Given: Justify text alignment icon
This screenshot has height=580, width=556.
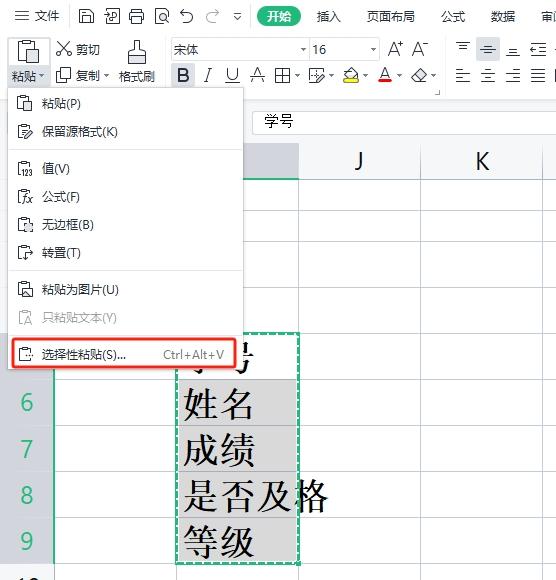Looking at the screenshot, I should (x=538, y=75).
